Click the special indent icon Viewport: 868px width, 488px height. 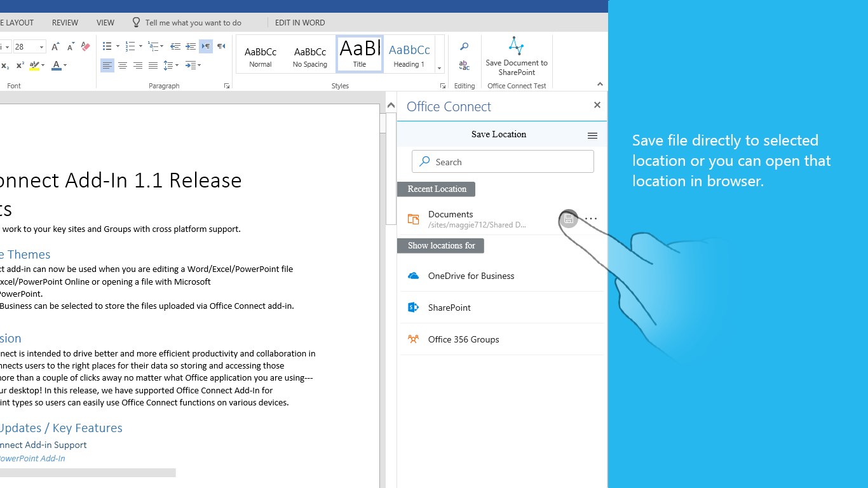(x=190, y=65)
